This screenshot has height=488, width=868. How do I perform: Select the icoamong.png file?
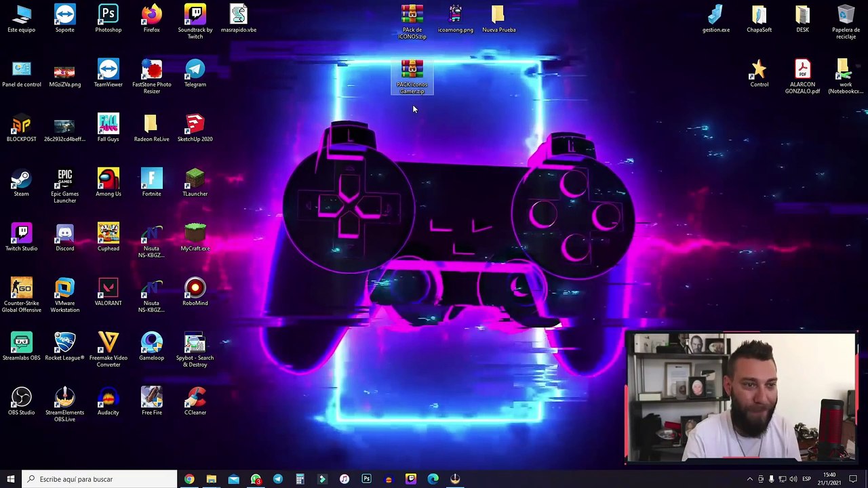pos(456,19)
